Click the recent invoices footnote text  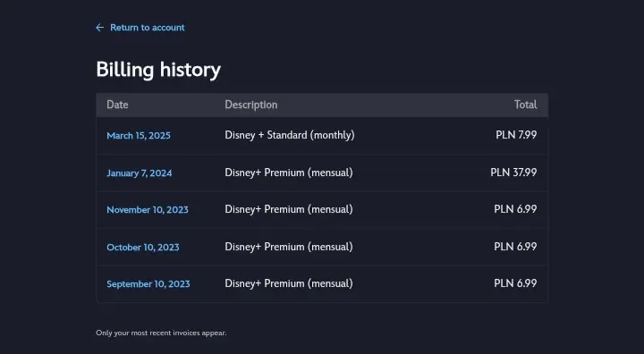[x=161, y=333]
